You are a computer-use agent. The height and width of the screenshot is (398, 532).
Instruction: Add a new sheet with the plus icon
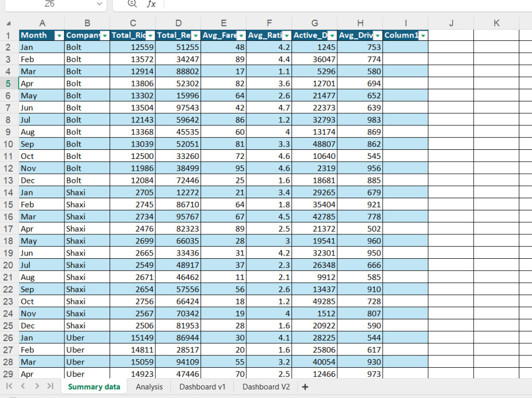305,387
